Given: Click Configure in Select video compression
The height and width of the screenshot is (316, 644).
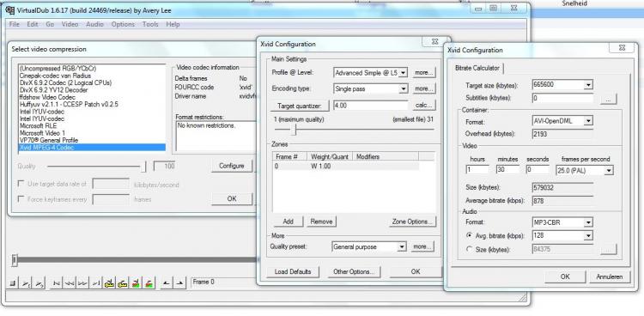Looking at the screenshot, I should [232, 166].
